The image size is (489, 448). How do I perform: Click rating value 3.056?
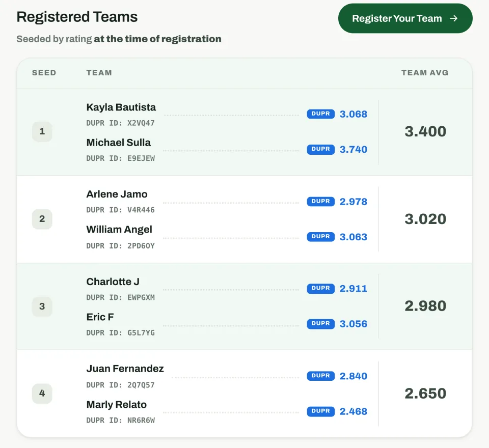pyautogui.click(x=354, y=324)
